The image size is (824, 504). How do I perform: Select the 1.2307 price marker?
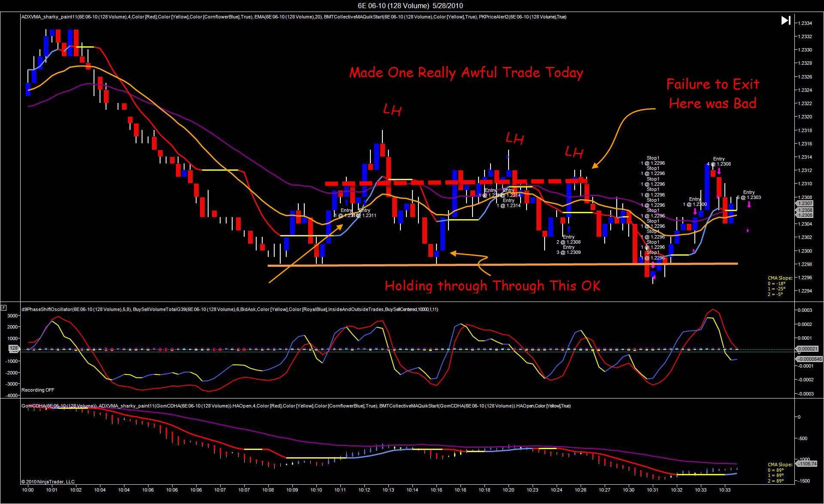805,203
